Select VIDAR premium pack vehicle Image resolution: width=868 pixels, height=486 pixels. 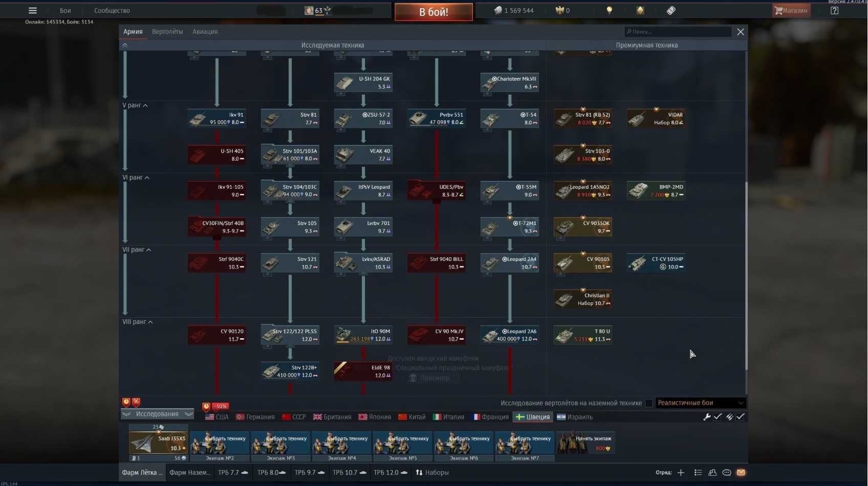[656, 118]
